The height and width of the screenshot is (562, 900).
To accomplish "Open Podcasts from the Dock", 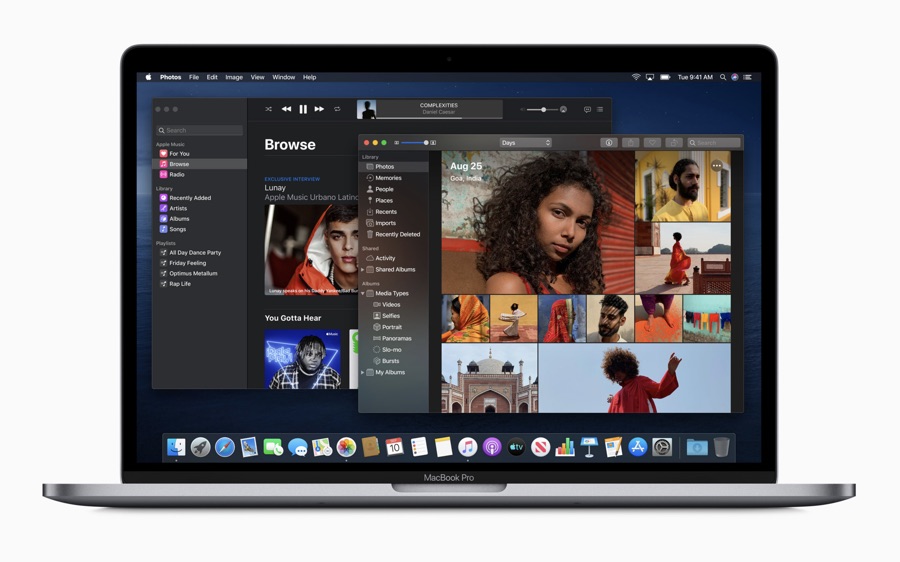I will point(492,447).
